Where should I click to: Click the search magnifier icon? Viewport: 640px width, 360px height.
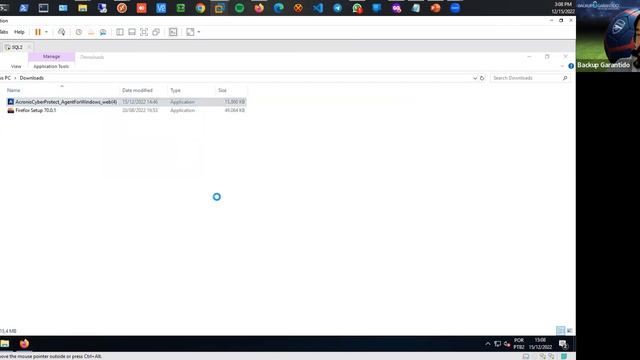point(565,78)
